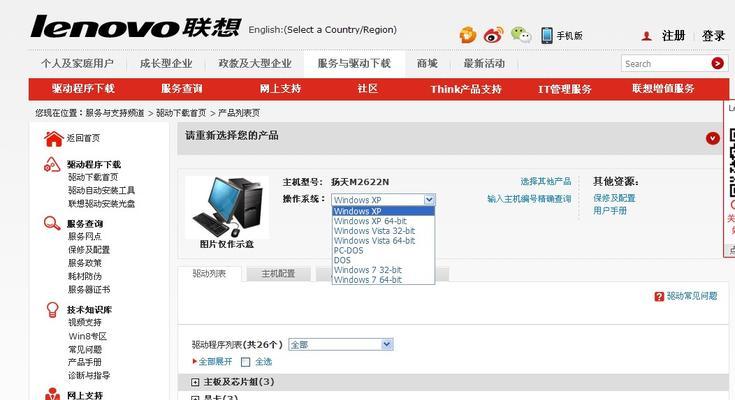Open 视频支持 in sidebar
The image size is (735, 400).
tap(84, 322)
